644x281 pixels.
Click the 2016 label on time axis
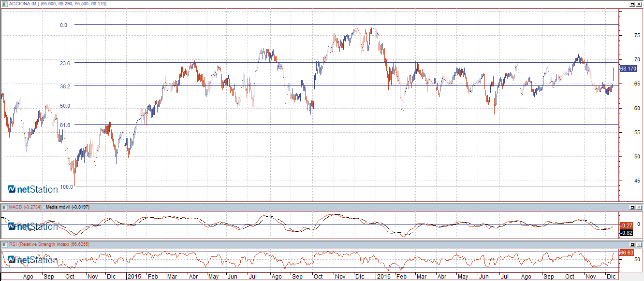383,277
